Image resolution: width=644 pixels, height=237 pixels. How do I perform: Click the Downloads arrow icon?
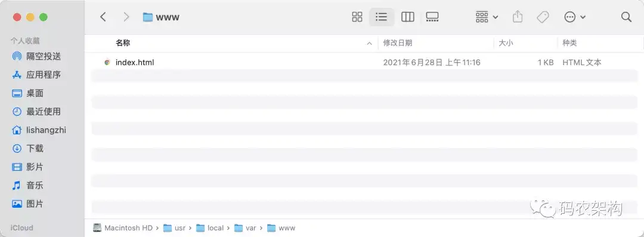tap(17, 149)
